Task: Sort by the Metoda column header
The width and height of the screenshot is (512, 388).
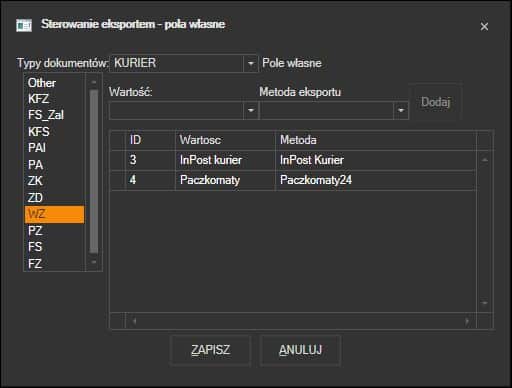Action: point(376,140)
